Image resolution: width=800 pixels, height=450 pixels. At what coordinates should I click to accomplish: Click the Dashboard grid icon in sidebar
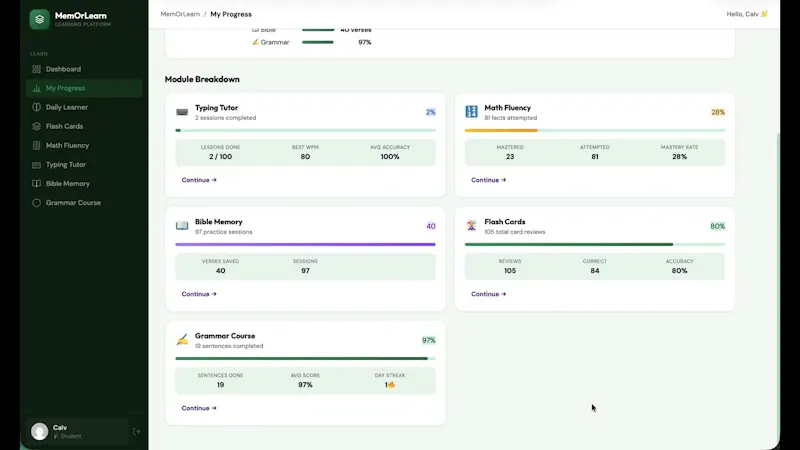(x=36, y=69)
